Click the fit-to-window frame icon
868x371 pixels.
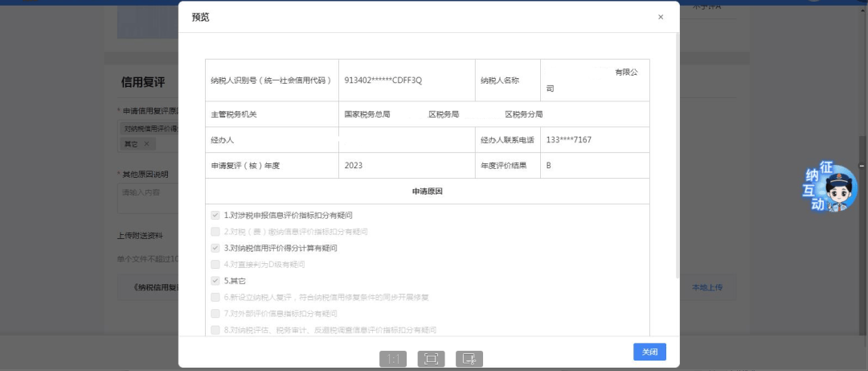(x=431, y=359)
